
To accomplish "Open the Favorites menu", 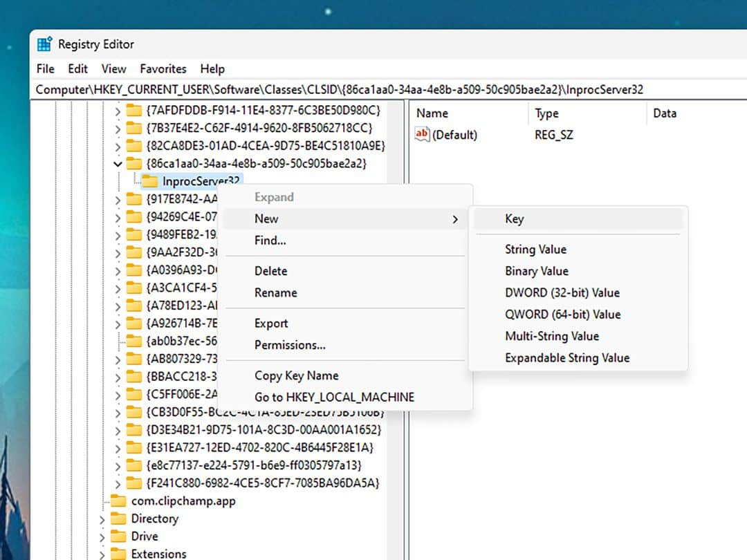I will [x=163, y=69].
